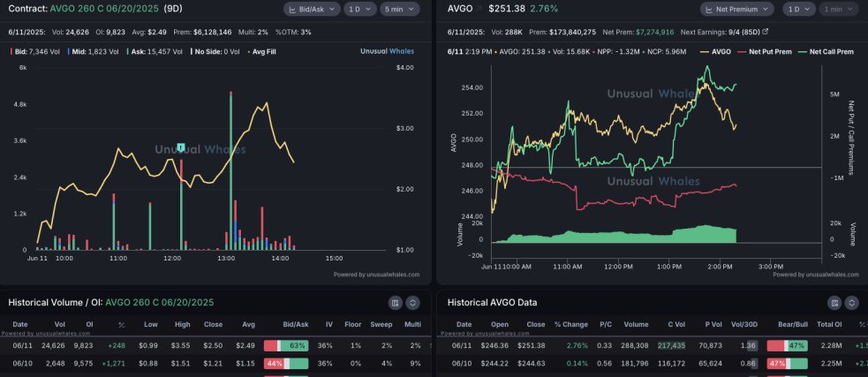The width and height of the screenshot is (868, 377).
Task: Click the arrow icon next to AVGO ticker
Action: point(479,9)
